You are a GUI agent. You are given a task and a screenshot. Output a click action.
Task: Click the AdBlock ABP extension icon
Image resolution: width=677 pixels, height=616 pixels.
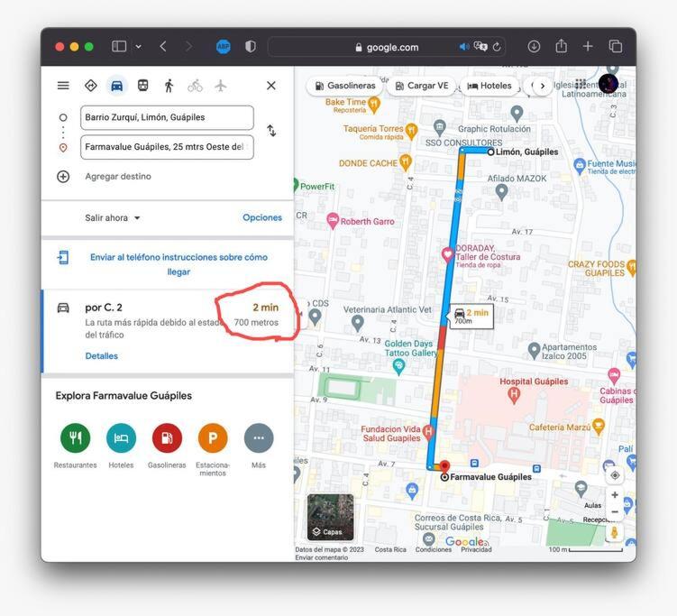[x=224, y=46]
